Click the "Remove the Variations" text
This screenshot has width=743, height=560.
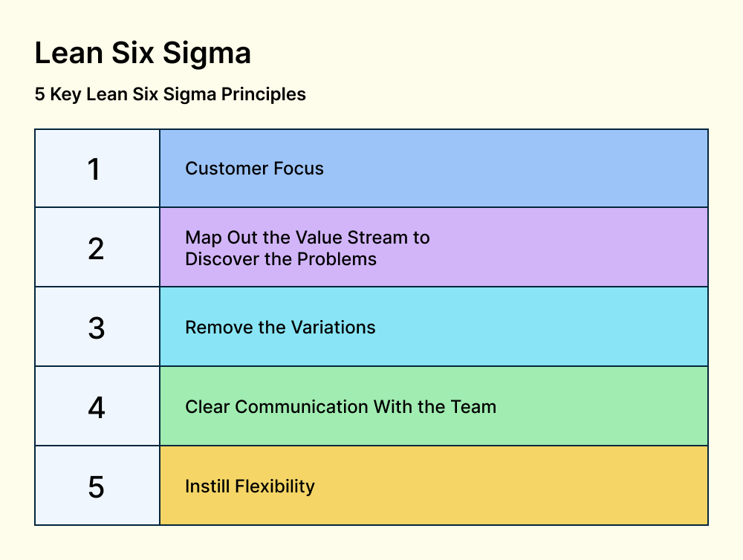pyautogui.click(x=280, y=328)
